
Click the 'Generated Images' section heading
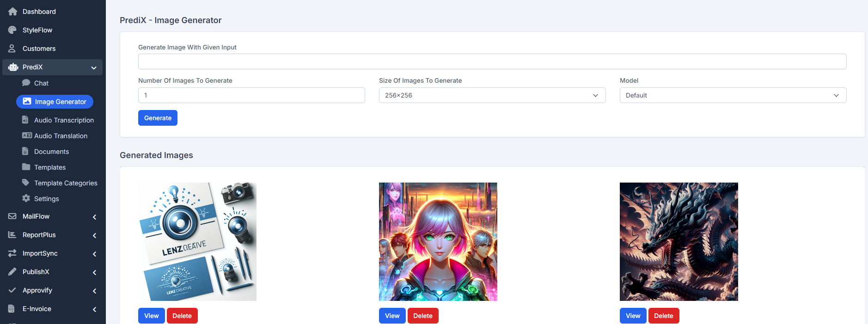pyautogui.click(x=156, y=155)
